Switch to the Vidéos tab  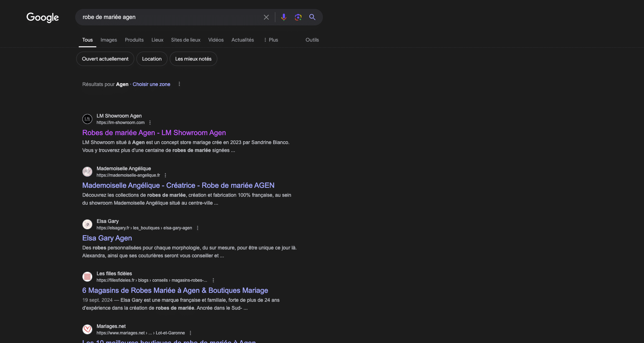coord(216,40)
